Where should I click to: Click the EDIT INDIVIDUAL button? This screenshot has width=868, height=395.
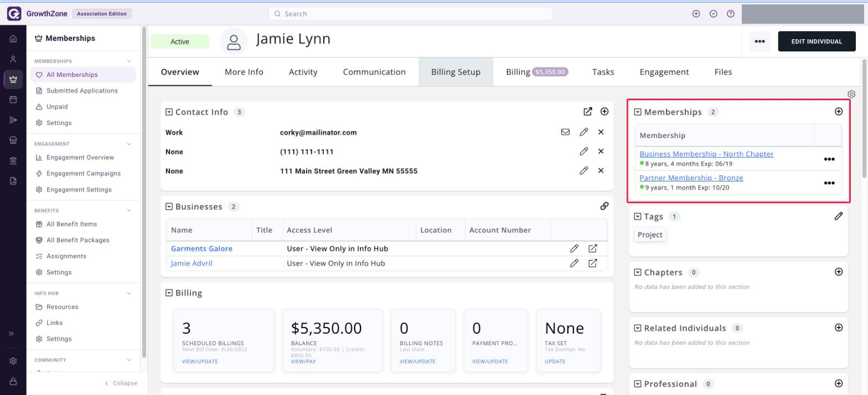[817, 41]
